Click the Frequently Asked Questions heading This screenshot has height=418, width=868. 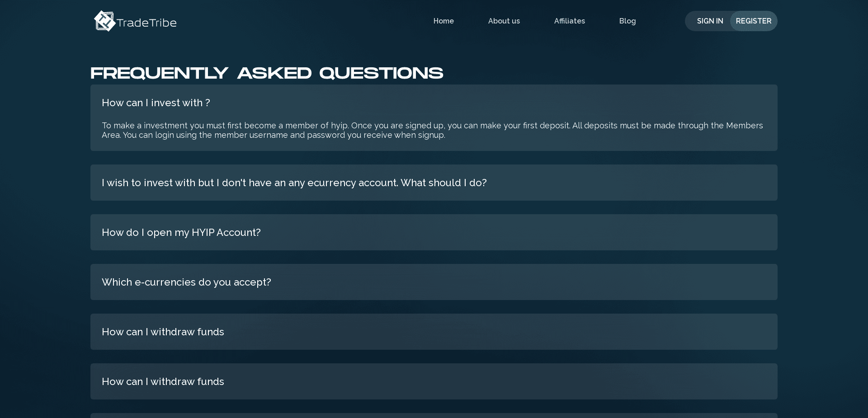click(x=267, y=72)
